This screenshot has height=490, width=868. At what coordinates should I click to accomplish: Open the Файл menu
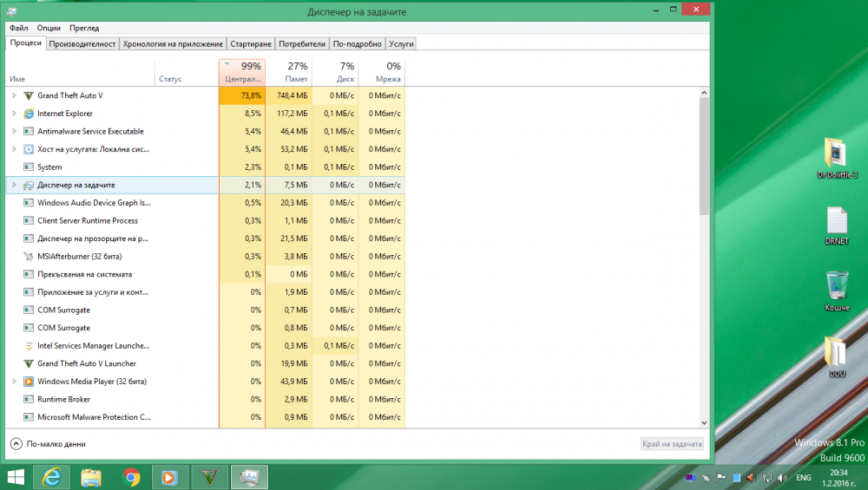coord(19,28)
